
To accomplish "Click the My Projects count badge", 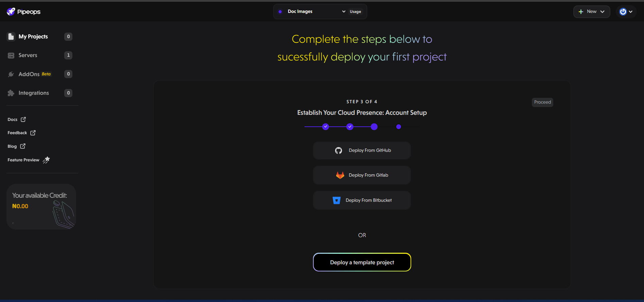I will coord(68,37).
